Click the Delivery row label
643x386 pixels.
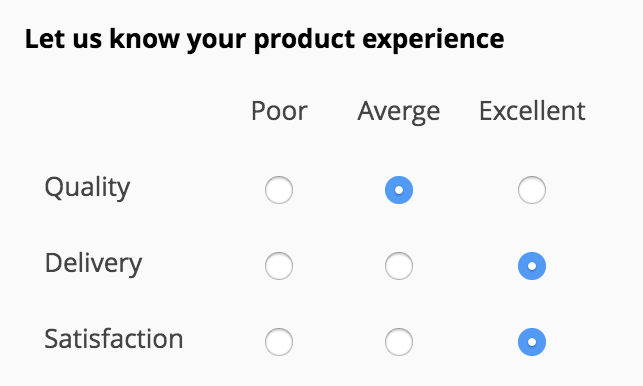(93, 264)
